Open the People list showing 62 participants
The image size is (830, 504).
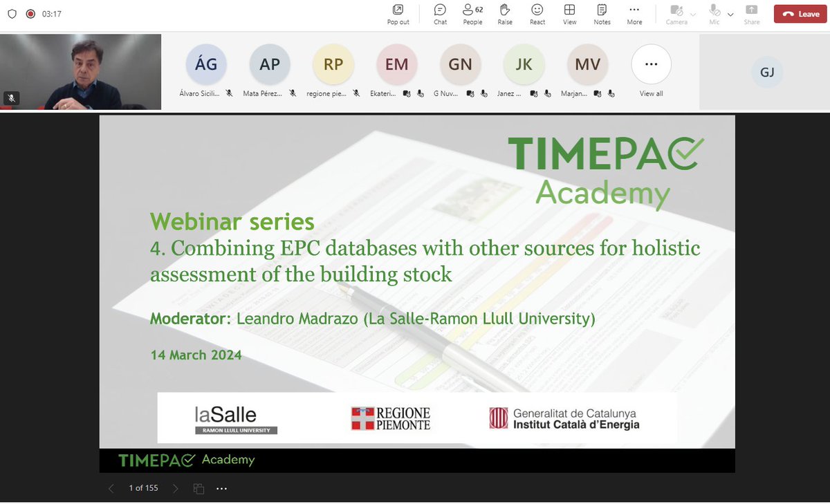(x=472, y=14)
